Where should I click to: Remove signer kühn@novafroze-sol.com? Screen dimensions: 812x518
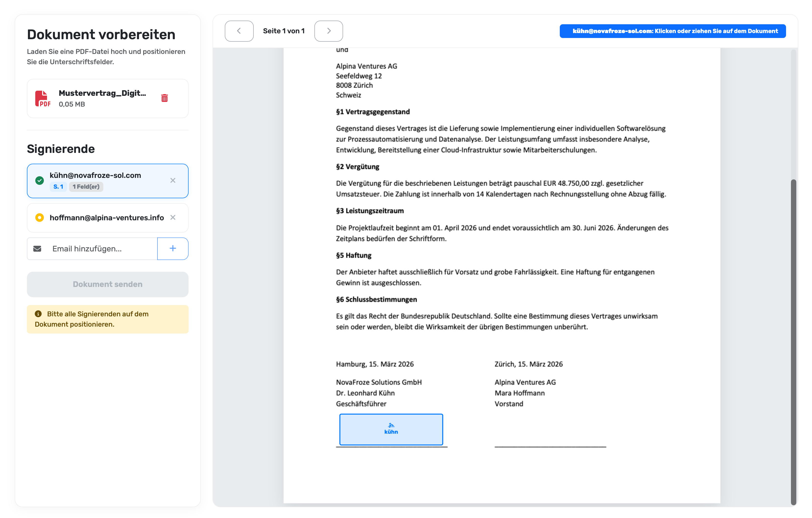point(173,181)
